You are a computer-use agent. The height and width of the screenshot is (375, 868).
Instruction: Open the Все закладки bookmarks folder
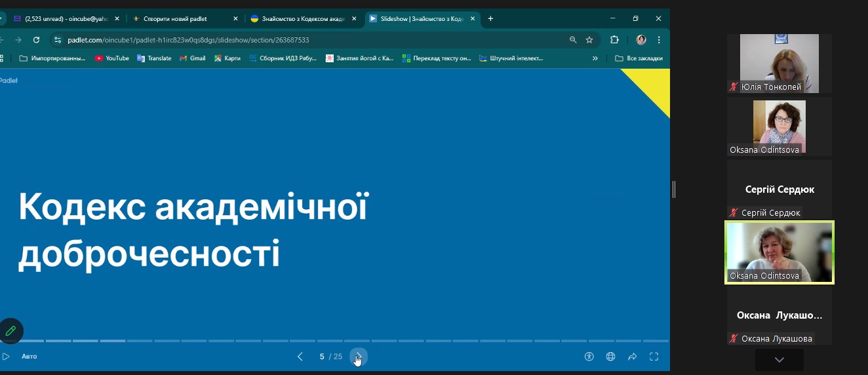[x=639, y=58]
